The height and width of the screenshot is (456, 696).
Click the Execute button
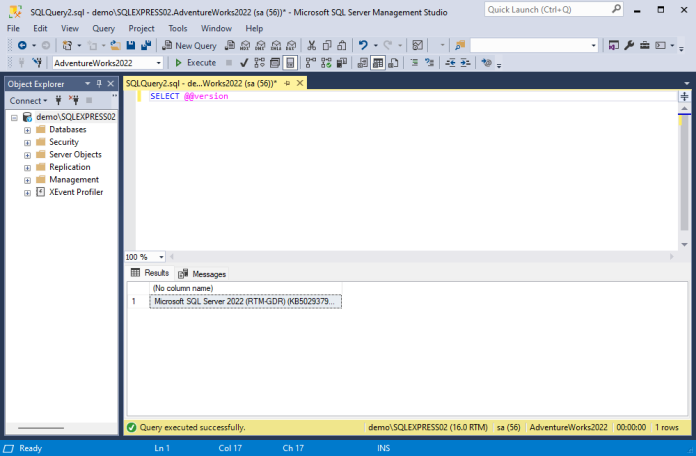pos(196,63)
